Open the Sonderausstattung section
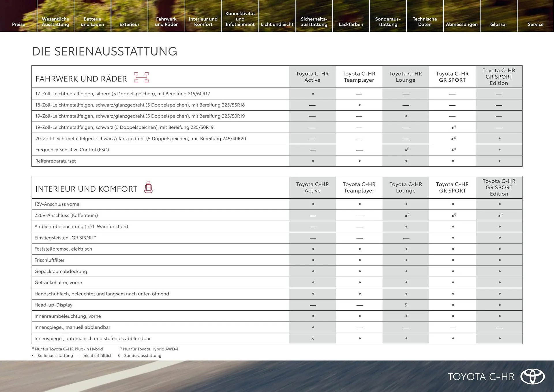 click(388, 22)
